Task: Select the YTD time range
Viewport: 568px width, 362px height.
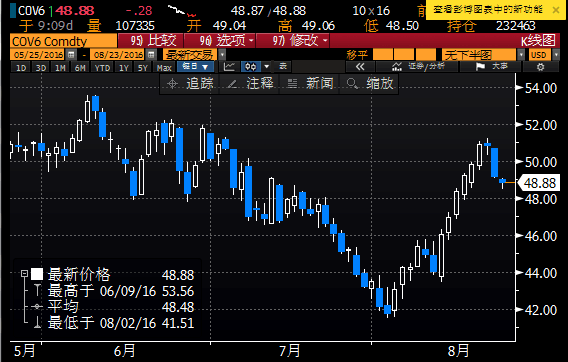Action: [x=102, y=67]
